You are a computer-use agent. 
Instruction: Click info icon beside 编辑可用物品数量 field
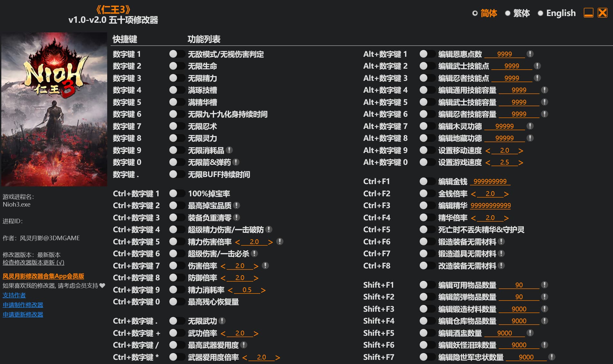(545, 285)
